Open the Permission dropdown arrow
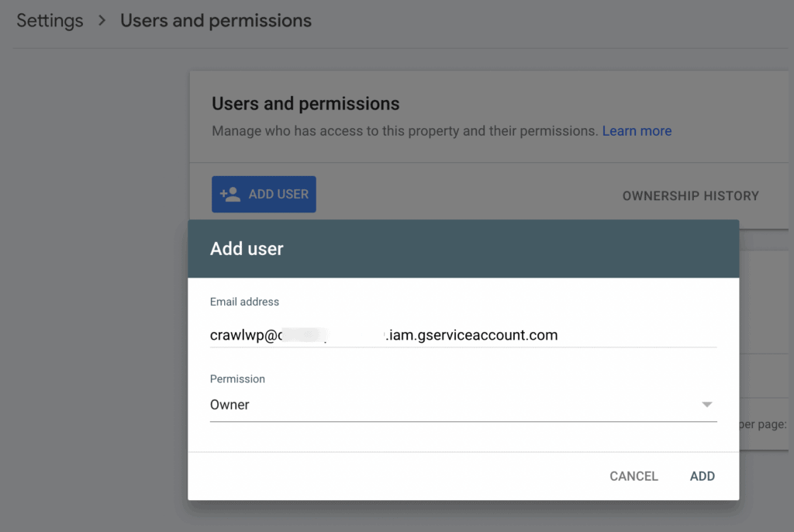The height and width of the screenshot is (532, 794). [x=706, y=404]
